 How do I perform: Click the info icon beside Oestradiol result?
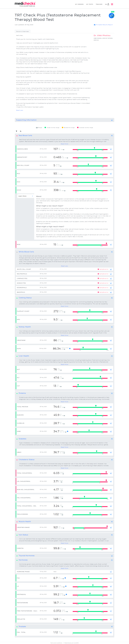[66, 594]
